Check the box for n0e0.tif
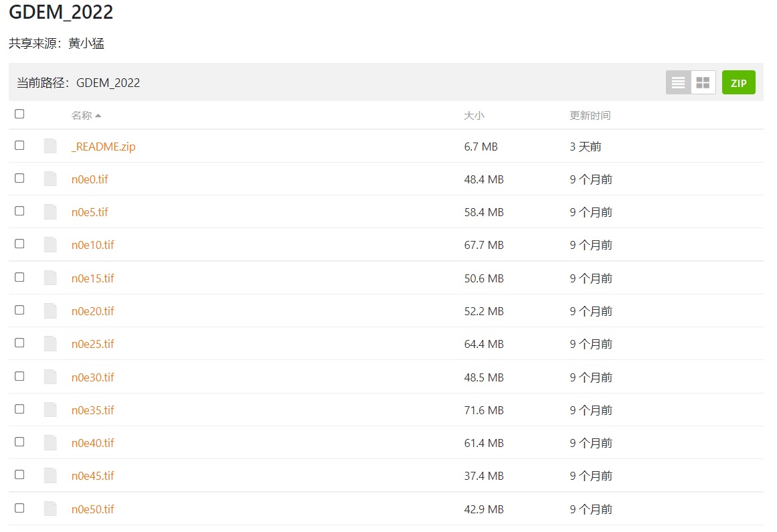777x532 pixels. [x=19, y=178]
